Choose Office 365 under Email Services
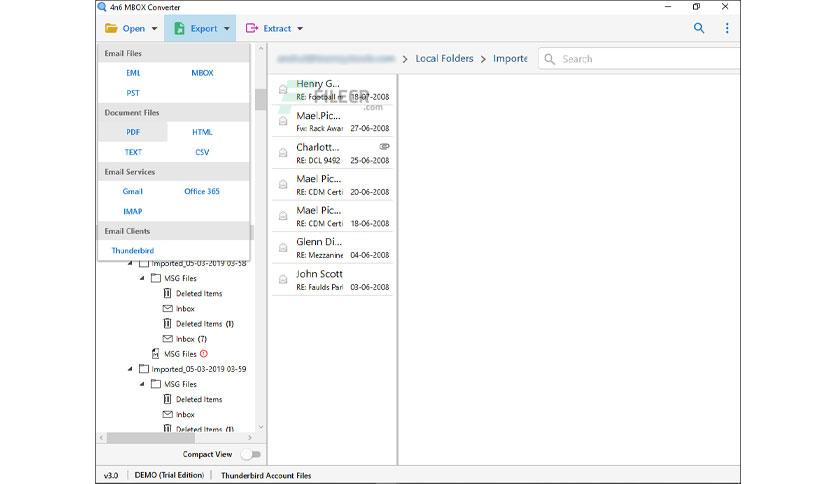 [x=202, y=191]
